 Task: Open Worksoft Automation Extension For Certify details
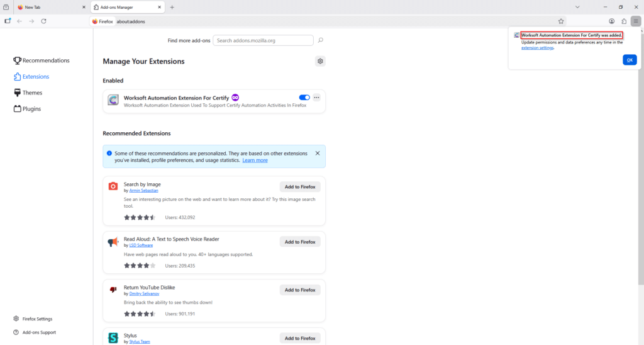coord(176,98)
